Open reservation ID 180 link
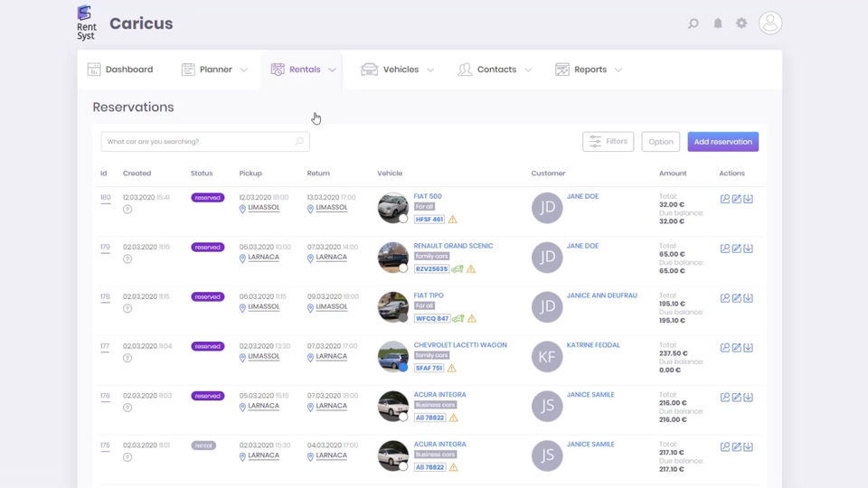Viewport: 868px width, 488px height. point(105,198)
